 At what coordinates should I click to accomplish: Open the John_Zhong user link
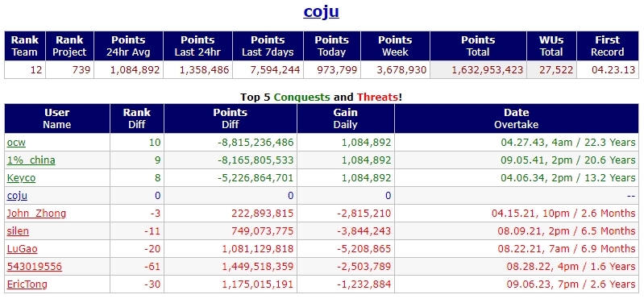pyautogui.click(x=36, y=214)
